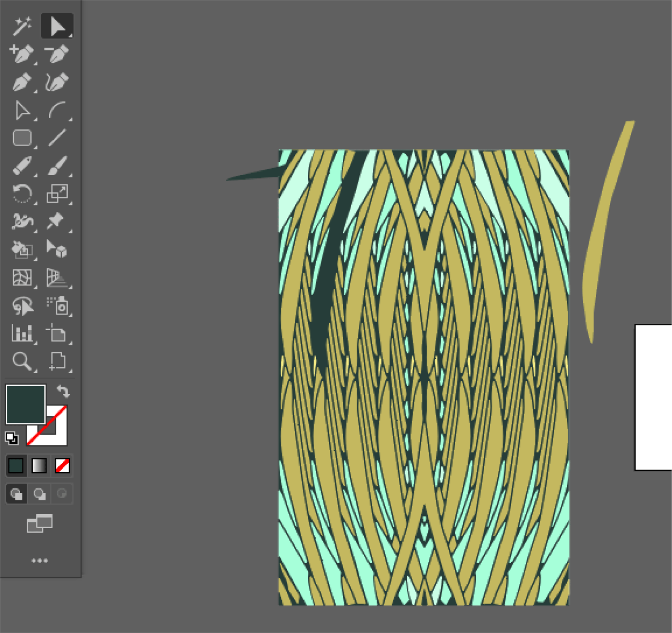Select the Zoom magnifier tool
This screenshot has height=633, width=672.
[22, 361]
